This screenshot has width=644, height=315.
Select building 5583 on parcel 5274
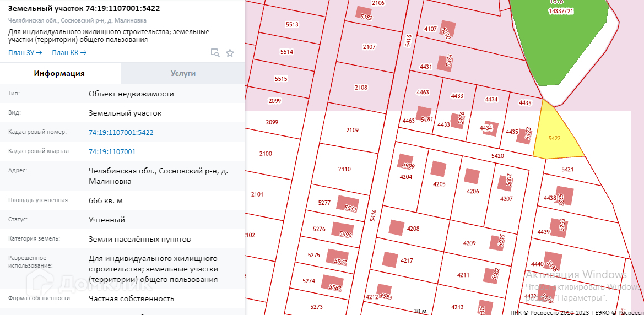pos(332,283)
